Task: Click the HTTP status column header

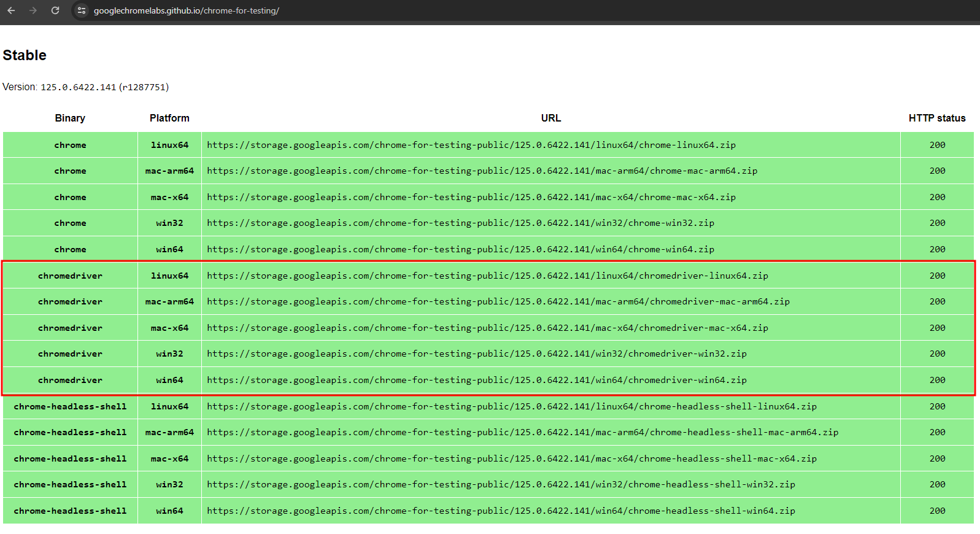Action: point(937,118)
